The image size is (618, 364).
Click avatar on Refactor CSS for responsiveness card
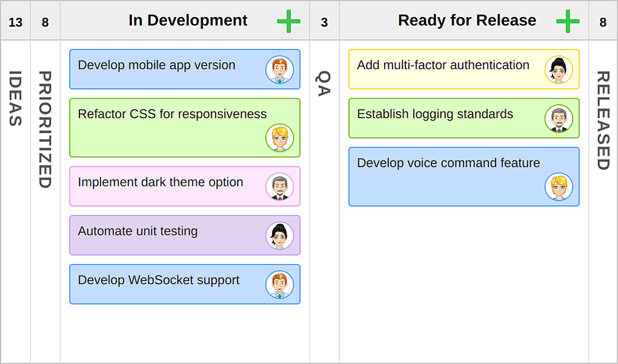279,138
